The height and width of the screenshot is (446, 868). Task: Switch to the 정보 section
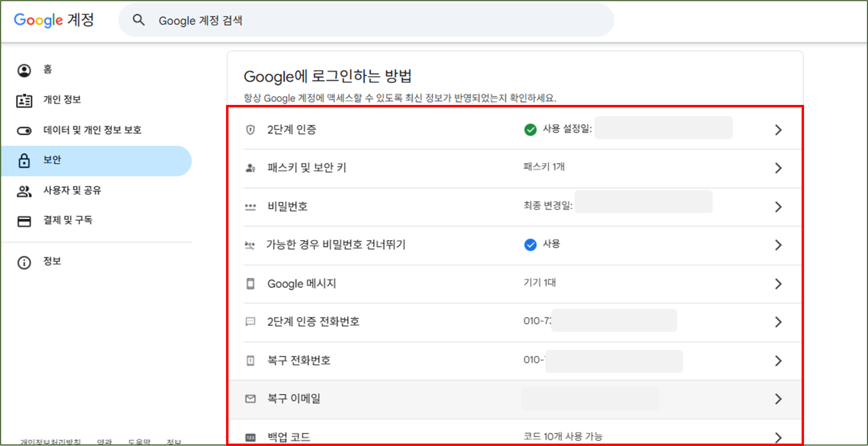point(52,262)
